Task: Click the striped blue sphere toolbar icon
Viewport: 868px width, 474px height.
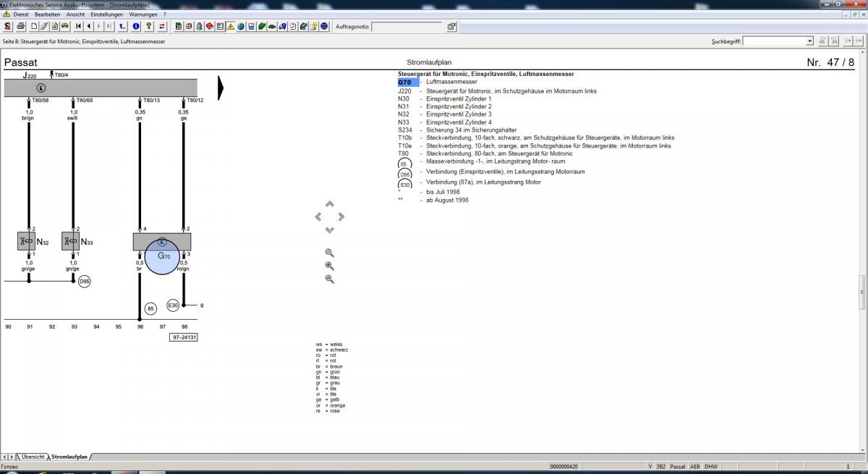Action: tap(324, 27)
